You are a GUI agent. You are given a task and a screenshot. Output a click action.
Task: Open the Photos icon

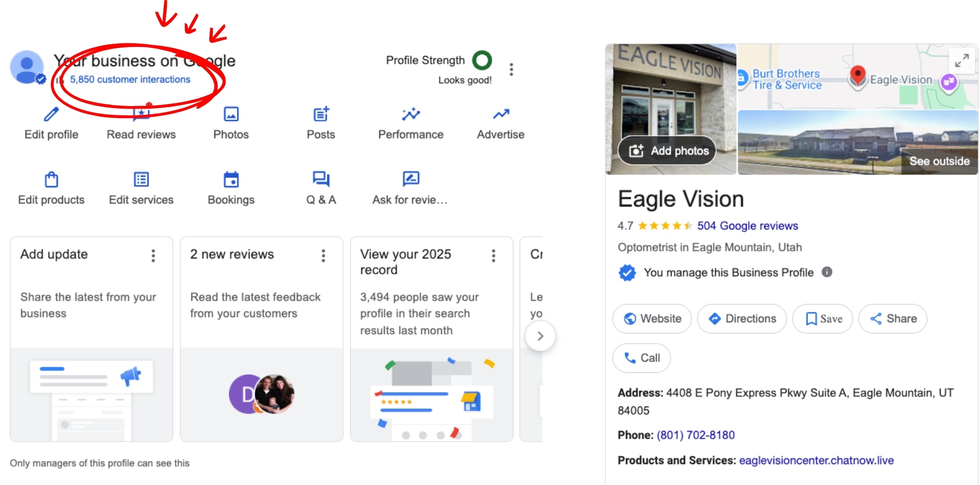[x=231, y=114]
